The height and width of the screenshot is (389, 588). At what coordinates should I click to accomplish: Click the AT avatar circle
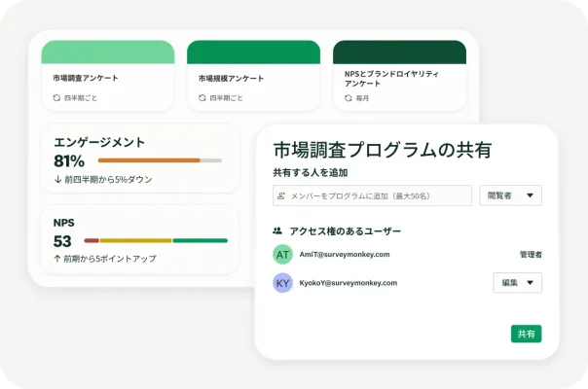[x=282, y=255]
